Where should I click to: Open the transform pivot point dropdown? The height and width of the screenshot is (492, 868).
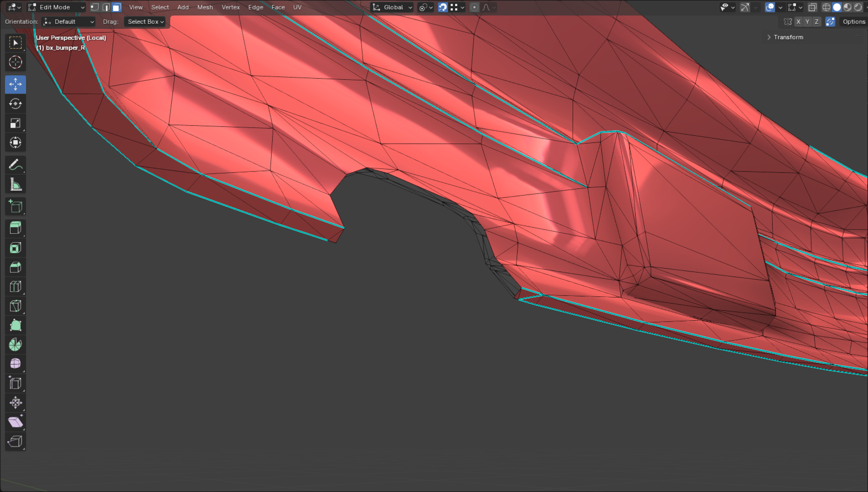[426, 7]
